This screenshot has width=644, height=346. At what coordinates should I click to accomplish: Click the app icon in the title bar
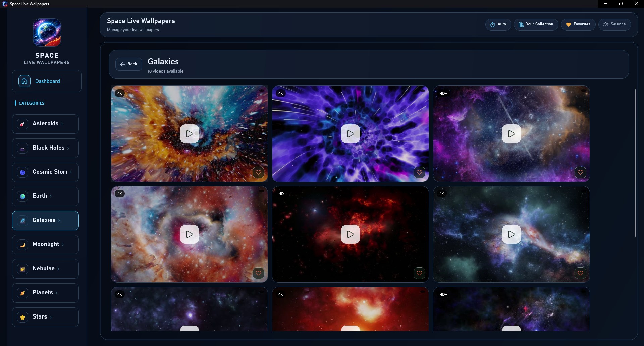[5, 4]
